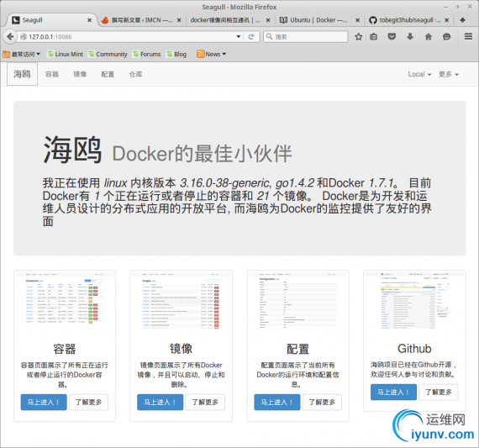479x448 pixels.
Task: Close the Seagull tab
Action: point(90,20)
